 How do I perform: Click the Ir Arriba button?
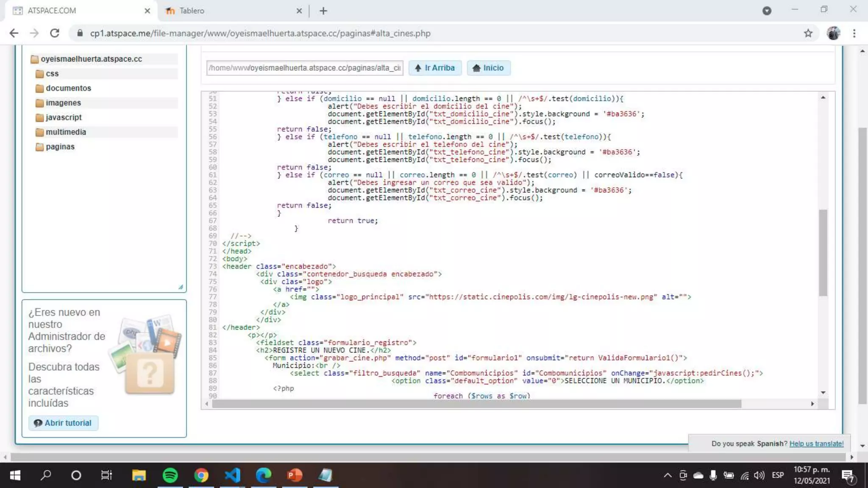pos(435,68)
